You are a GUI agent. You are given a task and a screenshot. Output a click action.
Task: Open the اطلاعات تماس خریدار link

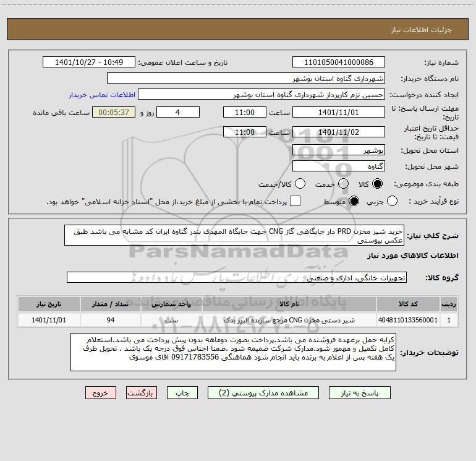pos(102,95)
